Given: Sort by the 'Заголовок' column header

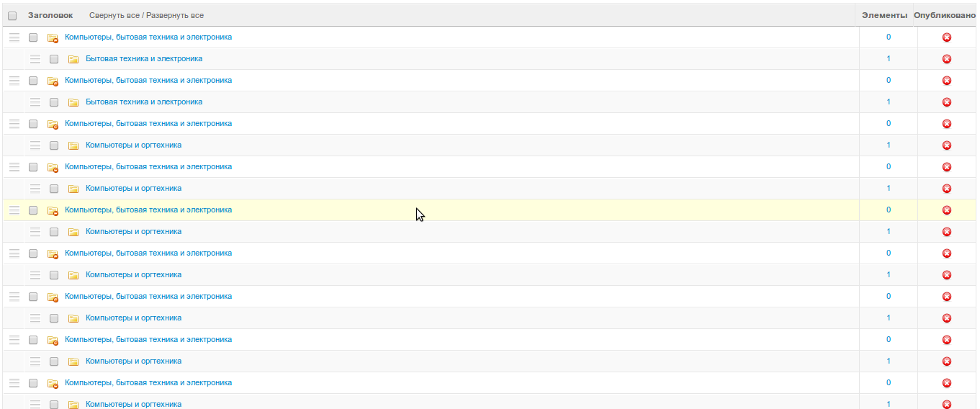Looking at the screenshot, I should coord(50,15).
